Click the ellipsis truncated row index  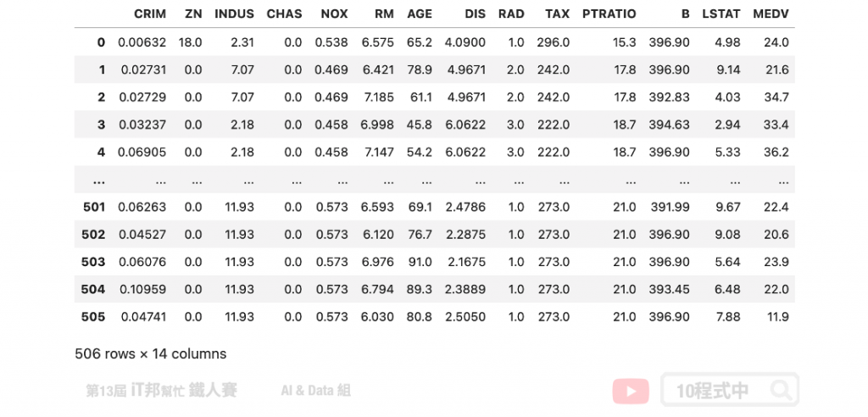point(98,179)
